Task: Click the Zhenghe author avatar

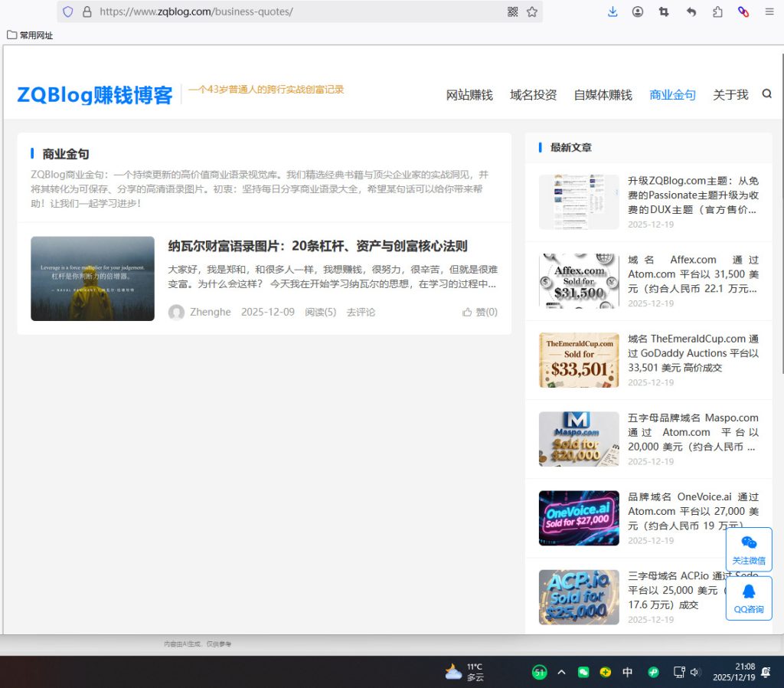Action: (176, 313)
